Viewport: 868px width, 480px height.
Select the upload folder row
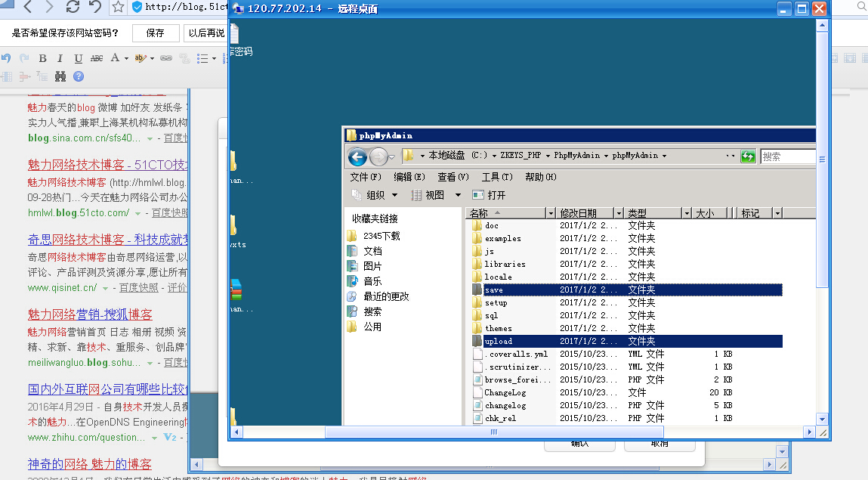(x=627, y=341)
